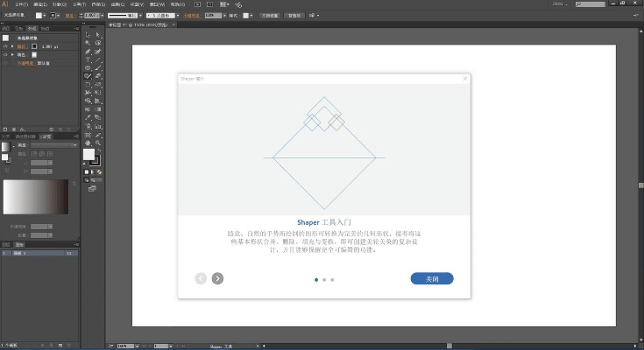644x350 pixels.
Task: Click the large gradient preview bar
Action: point(36,197)
